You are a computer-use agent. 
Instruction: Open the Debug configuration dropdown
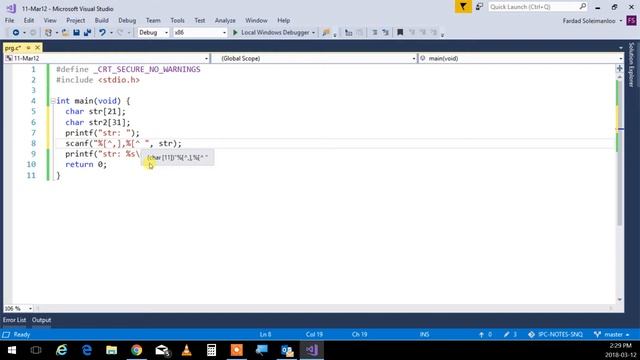[x=153, y=32]
